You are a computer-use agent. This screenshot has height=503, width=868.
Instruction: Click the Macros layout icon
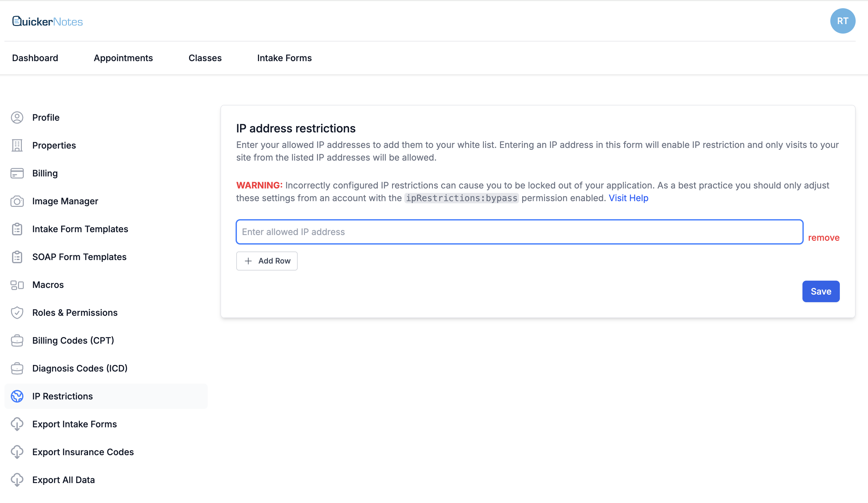17,285
